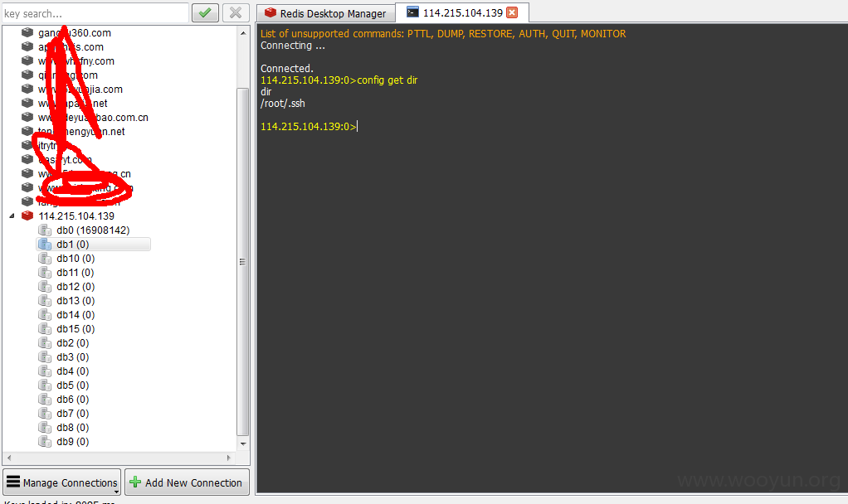Select the db6 (0) database

point(73,400)
